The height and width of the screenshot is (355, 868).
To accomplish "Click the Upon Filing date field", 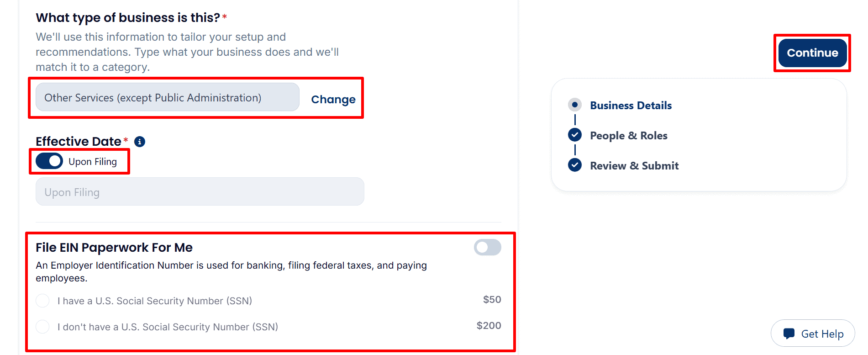I will tap(200, 192).
